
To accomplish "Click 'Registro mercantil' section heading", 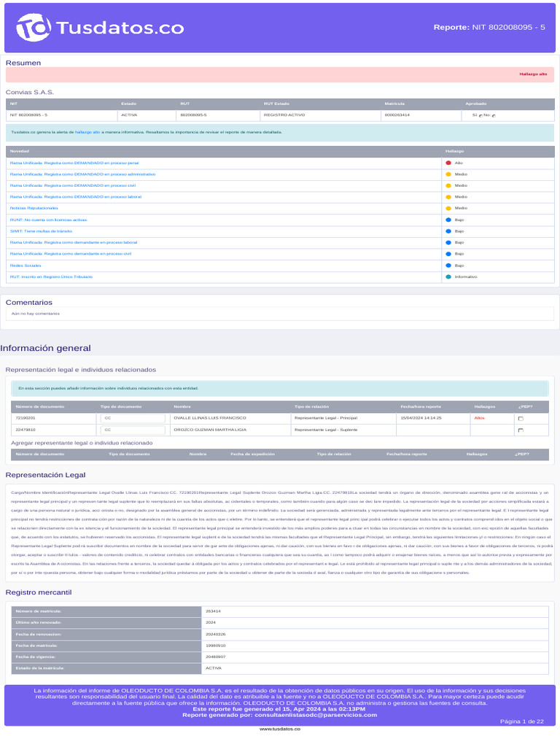I will pos(39,592).
